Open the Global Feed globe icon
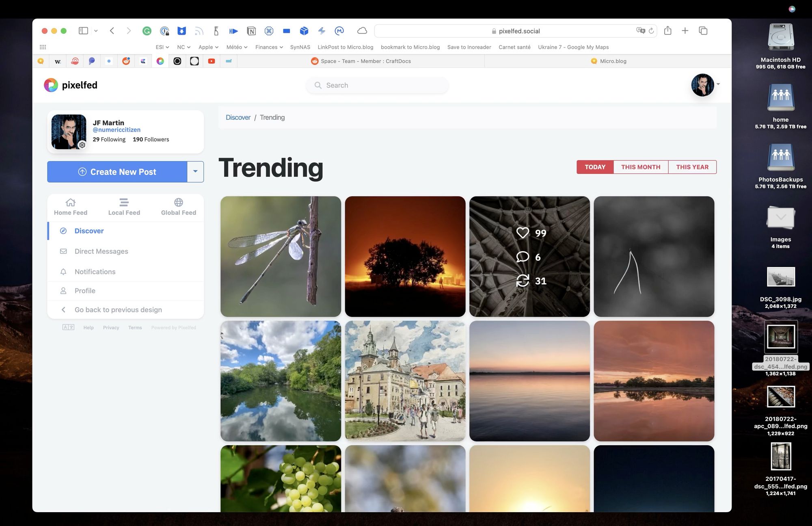 (178, 202)
